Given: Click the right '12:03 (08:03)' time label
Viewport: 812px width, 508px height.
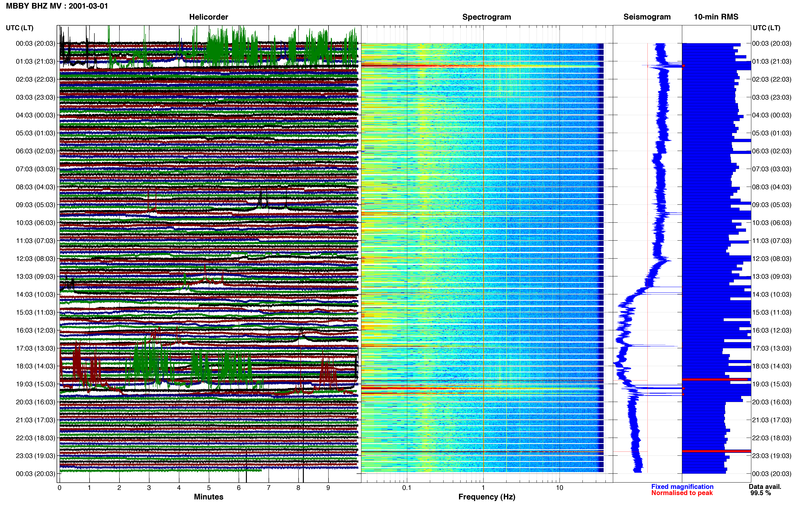Looking at the screenshot, I should click(772, 259).
